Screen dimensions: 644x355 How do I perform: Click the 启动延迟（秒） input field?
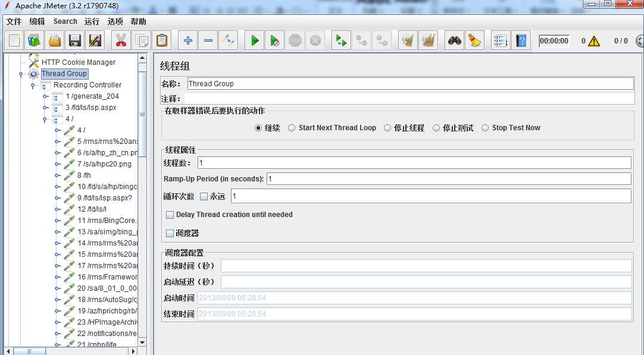point(426,282)
